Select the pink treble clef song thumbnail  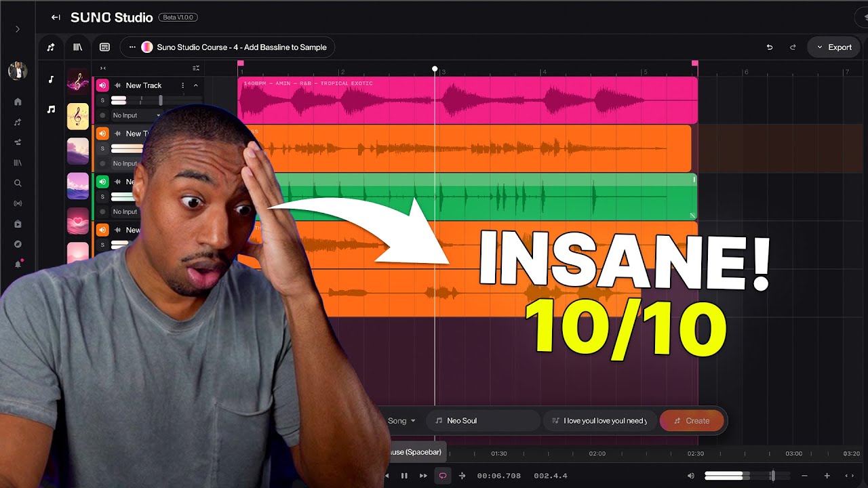(x=78, y=81)
